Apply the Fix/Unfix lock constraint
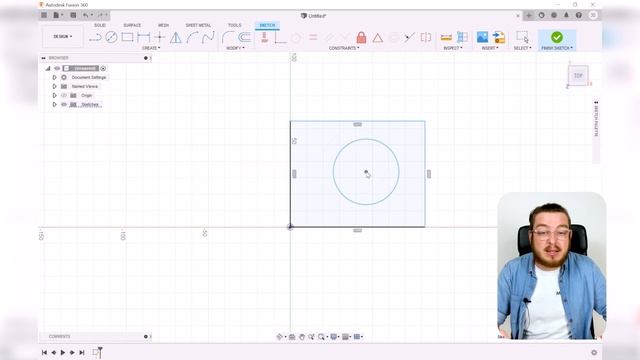 361,38
